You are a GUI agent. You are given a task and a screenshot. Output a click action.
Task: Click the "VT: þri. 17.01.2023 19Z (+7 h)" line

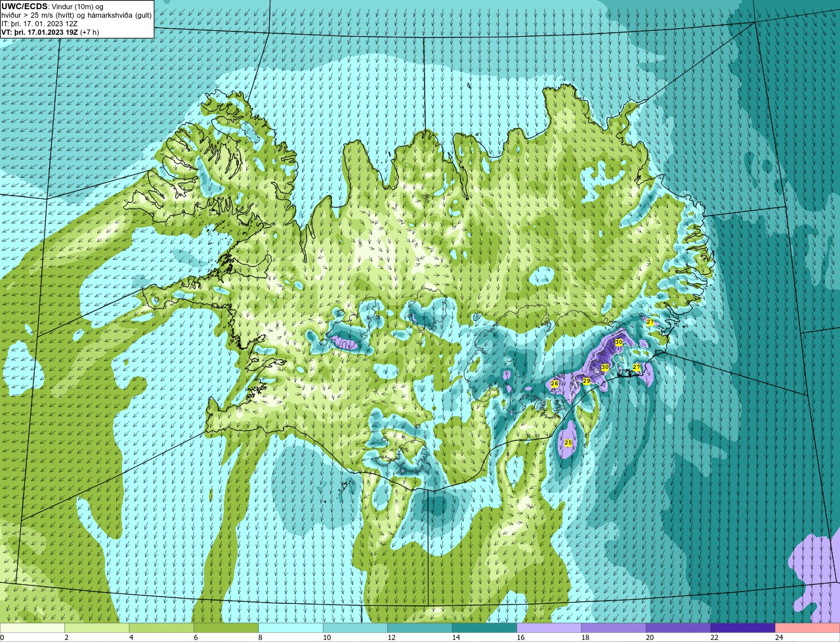[x=51, y=32]
